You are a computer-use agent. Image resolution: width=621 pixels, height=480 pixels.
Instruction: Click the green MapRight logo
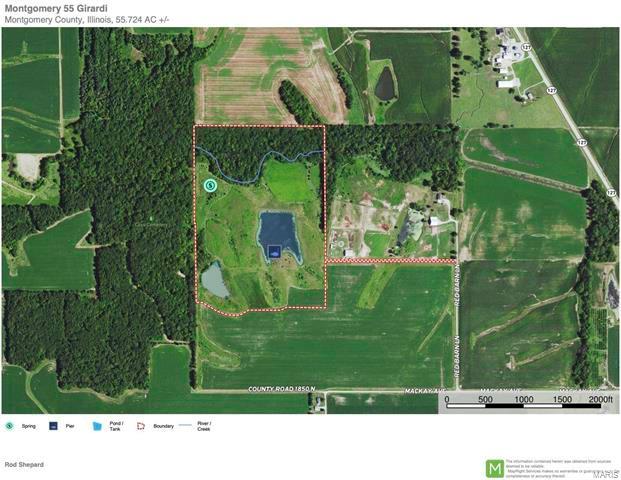pyautogui.click(x=494, y=468)
